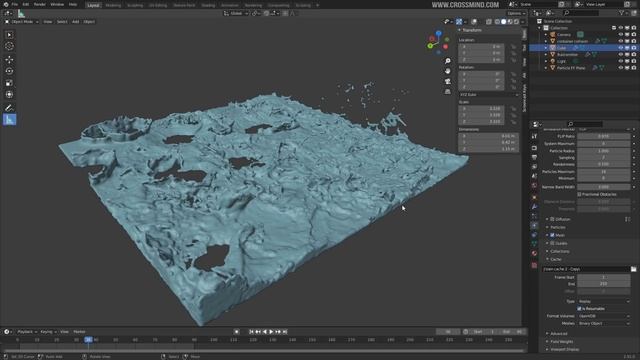Screen dimensions: 640x360
Task: Hide the Cube object in viewport
Action: (620, 48)
